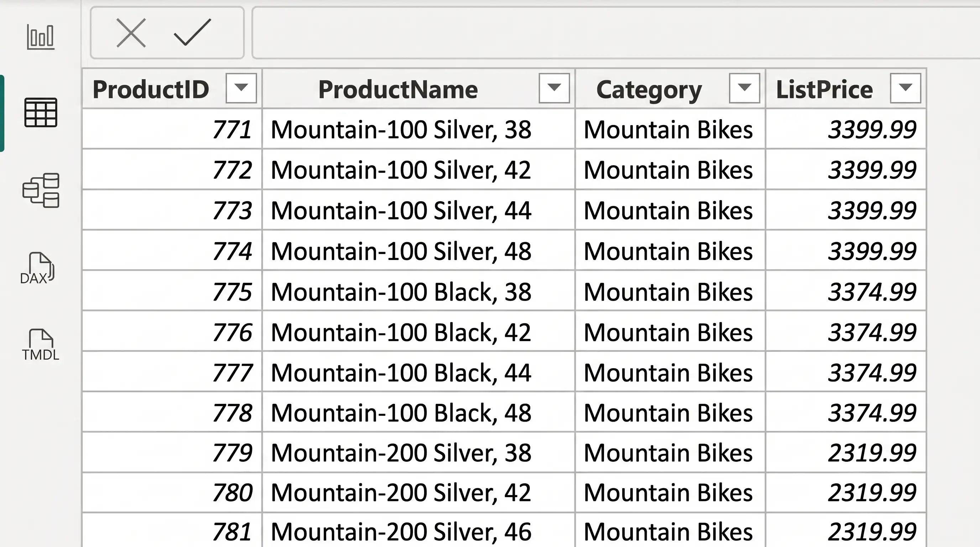Switch to Table view icon
The image size is (980, 547).
pos(40,113)
